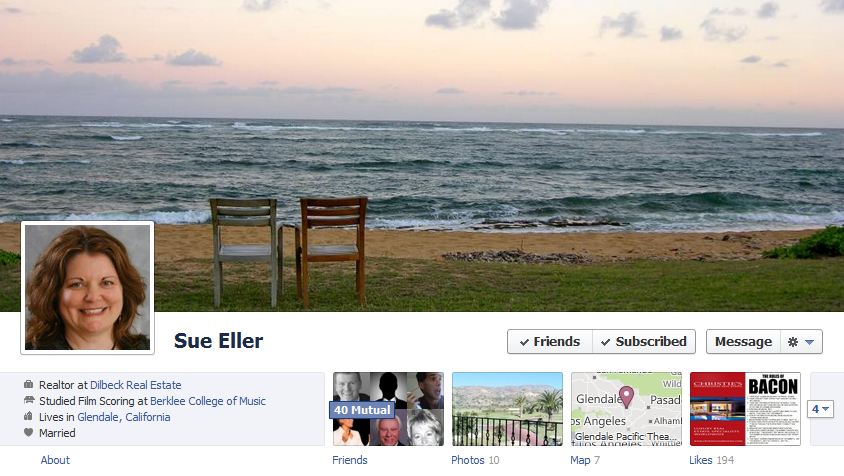
Task: Click the house icon beside Lives in
Action: click(29, 416)
